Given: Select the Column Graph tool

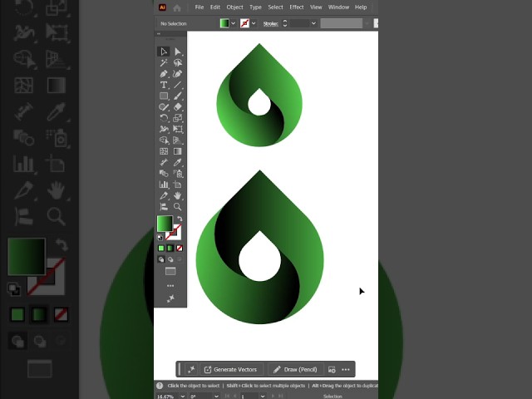Looking at the screenshot, I should (x=164, y=185).
